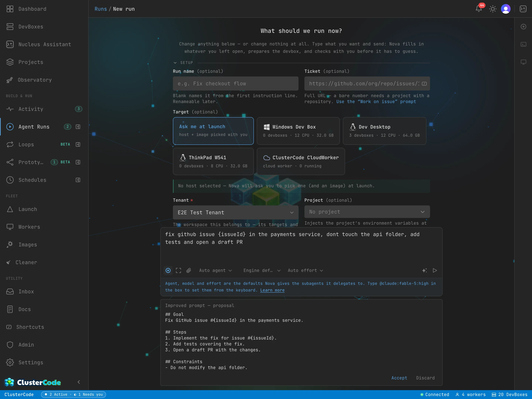The height and width of the screenshot is (399, 532).
Task: Open Projects in the sidebar
Action: coord(44,62)
